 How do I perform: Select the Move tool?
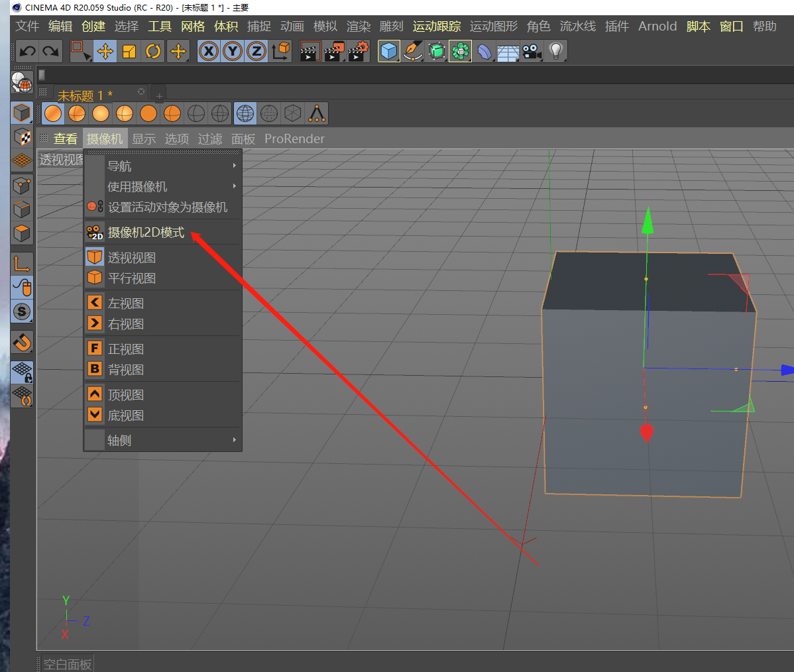pos(105,51)
